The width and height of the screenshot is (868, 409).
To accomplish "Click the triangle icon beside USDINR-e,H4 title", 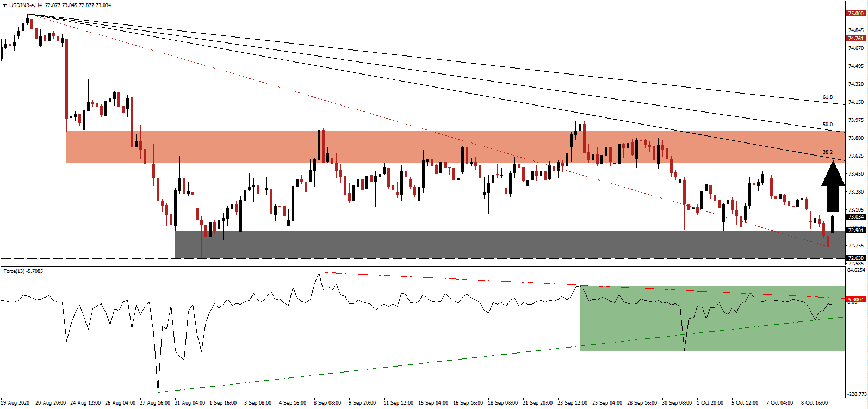I will tap(4, 5).
